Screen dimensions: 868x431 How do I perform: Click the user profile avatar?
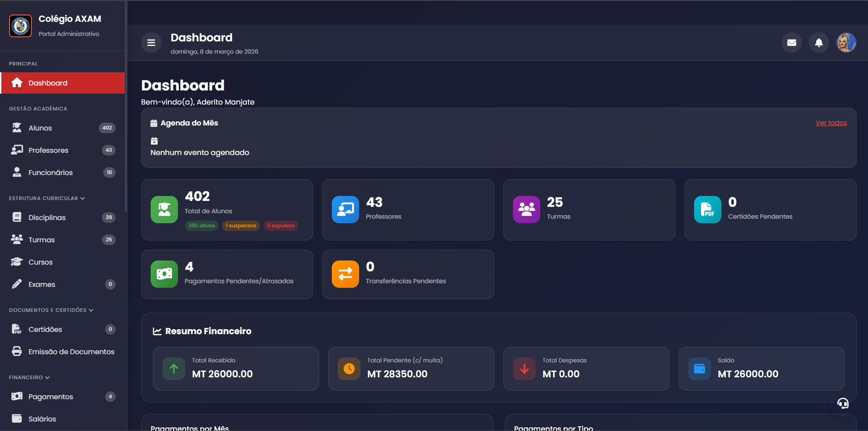pos(847,42)
